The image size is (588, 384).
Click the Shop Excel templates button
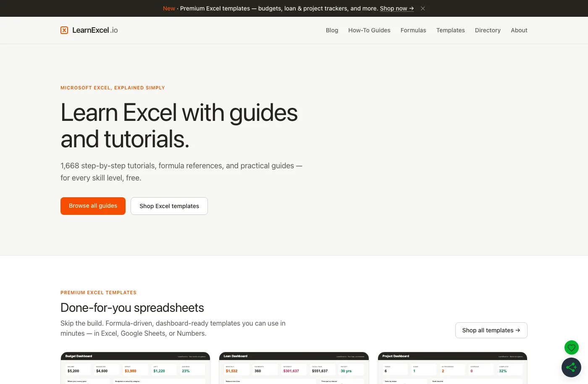[169, 206]
